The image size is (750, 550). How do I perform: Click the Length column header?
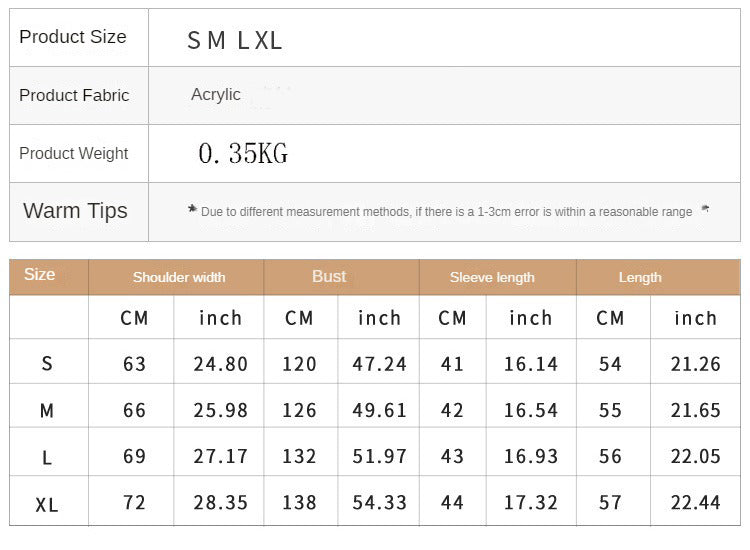(x=640, y=277)
